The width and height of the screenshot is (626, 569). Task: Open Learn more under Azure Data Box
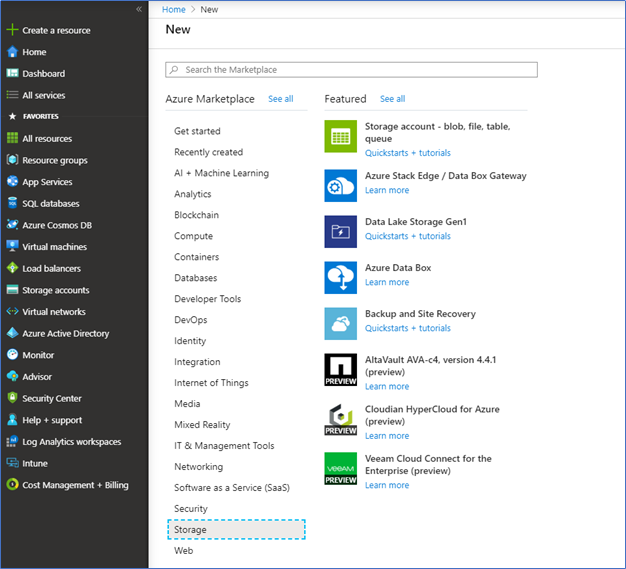[387, 282]
